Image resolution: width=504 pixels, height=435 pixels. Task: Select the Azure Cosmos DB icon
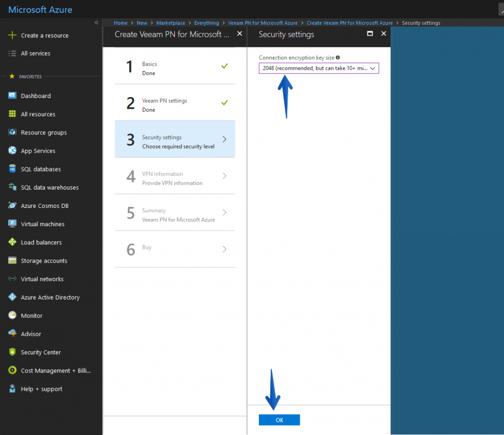[x=12, y=205]
